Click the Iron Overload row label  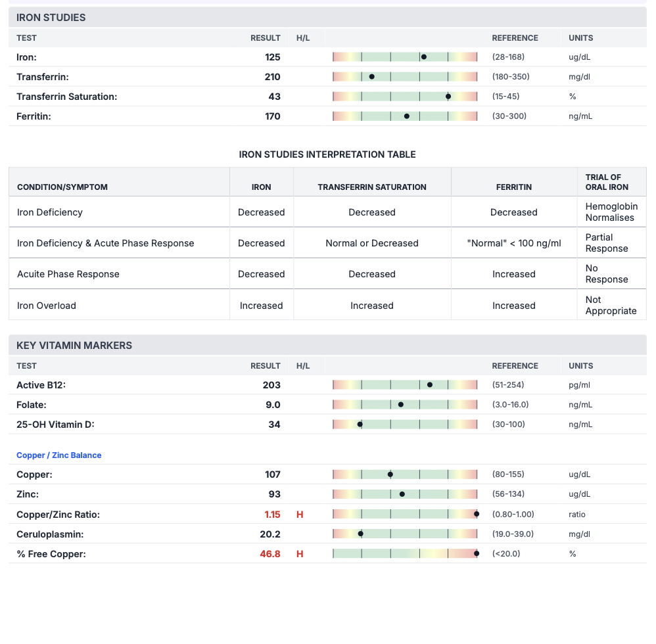47,306
